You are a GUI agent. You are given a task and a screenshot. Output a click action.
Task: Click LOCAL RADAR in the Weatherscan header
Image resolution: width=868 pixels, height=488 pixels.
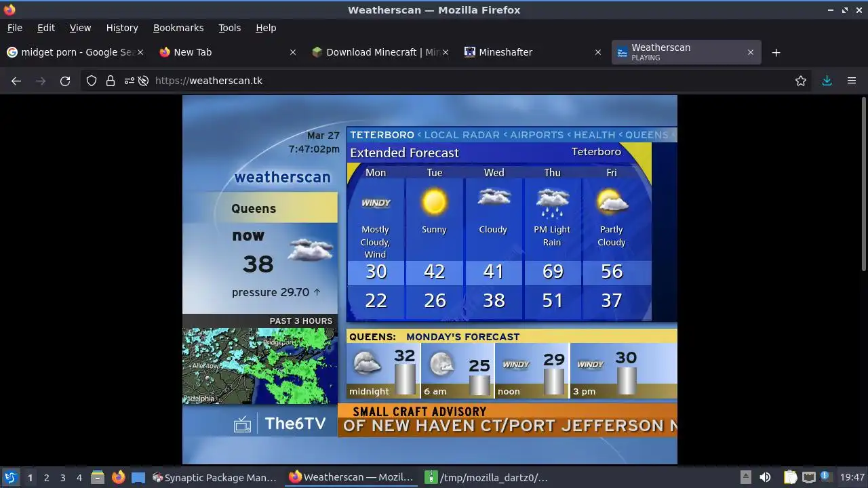[462, 135]
